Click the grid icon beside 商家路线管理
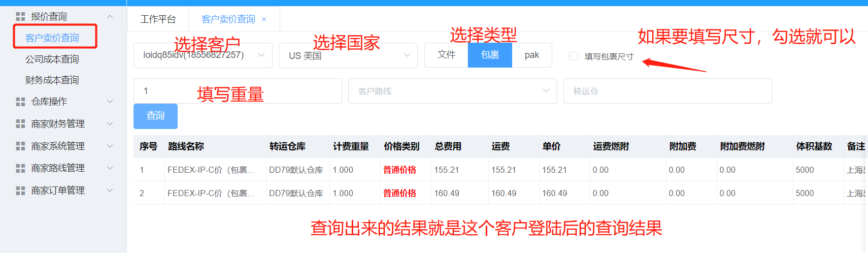868x253 pixels. [20, 168]
